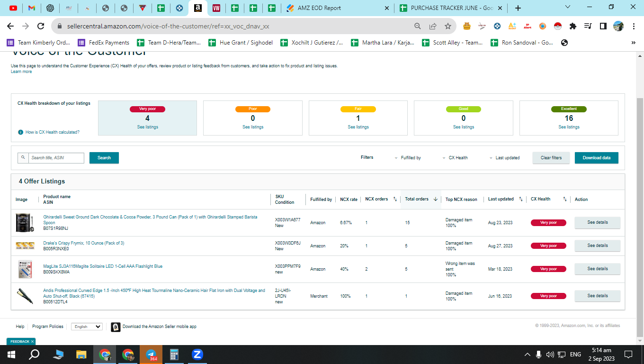The height and width of the screenshot is (364, 644).
Task: Open the FedEx Payments bookmark
Action: [104, 43]
